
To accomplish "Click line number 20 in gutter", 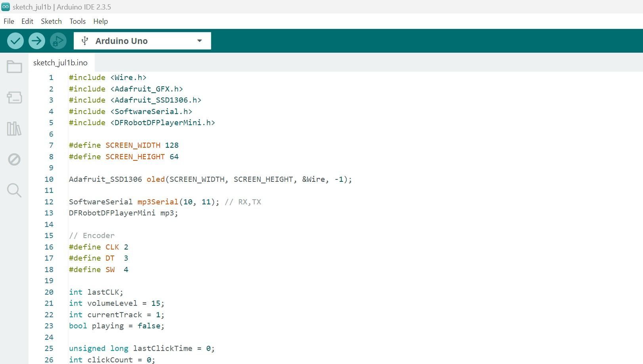I will (49, 292).
